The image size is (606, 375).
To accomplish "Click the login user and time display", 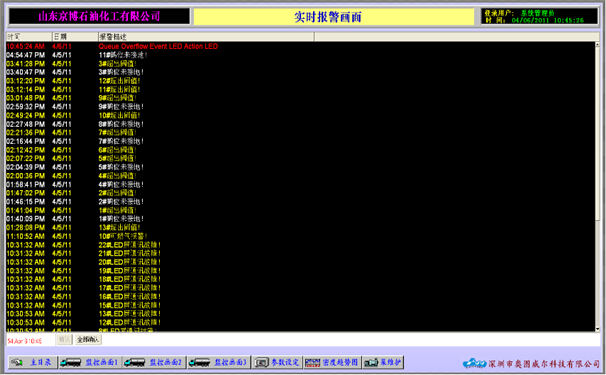I will point(539,16).
